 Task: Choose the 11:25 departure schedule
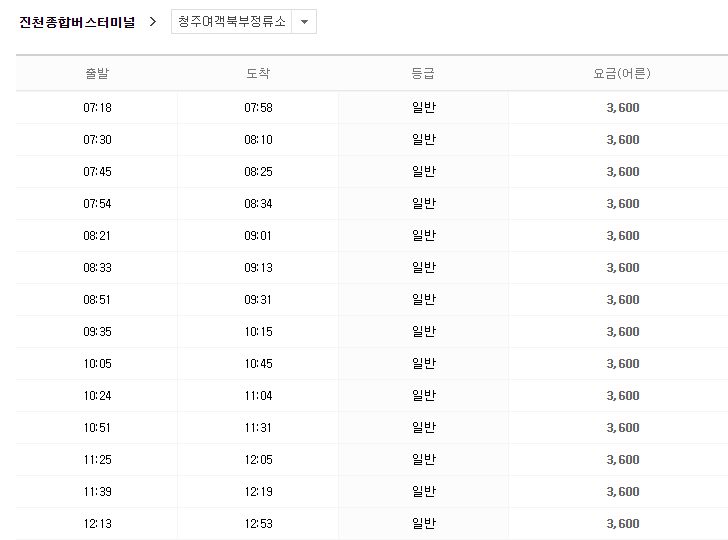97,460
